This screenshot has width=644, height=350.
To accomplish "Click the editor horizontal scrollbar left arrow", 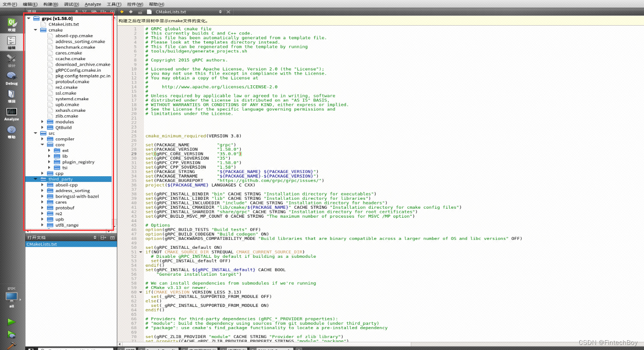I will [x=120, y=344].
